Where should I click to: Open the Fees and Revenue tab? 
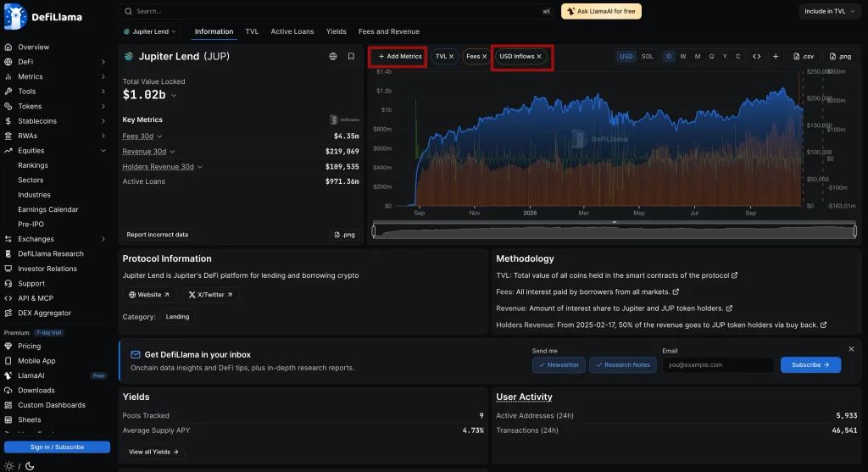[x=388, y=31]
